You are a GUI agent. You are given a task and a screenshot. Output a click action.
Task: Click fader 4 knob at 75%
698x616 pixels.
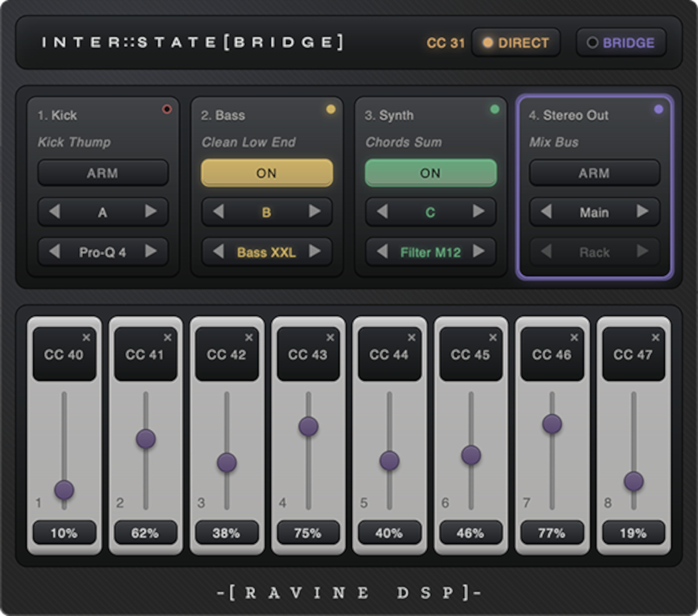click(308, 426)
